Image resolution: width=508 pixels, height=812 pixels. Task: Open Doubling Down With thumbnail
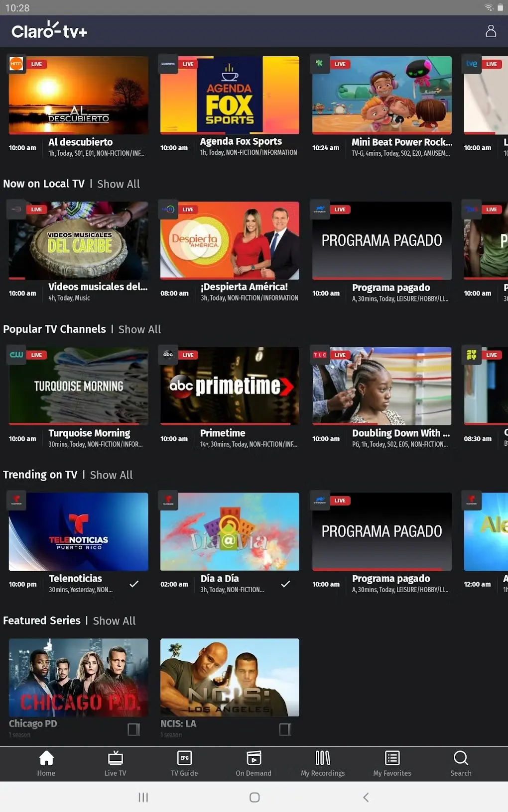coord(382,386)
